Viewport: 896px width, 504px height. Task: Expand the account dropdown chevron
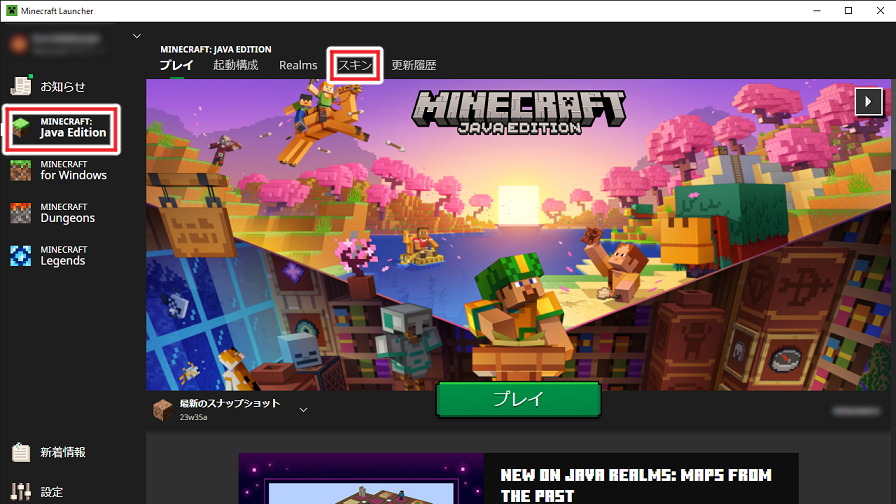pos(137,36)
